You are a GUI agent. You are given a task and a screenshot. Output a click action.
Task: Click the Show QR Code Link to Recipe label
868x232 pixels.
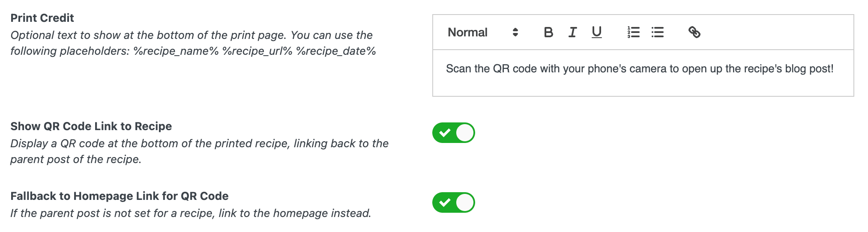coord(91,126)
